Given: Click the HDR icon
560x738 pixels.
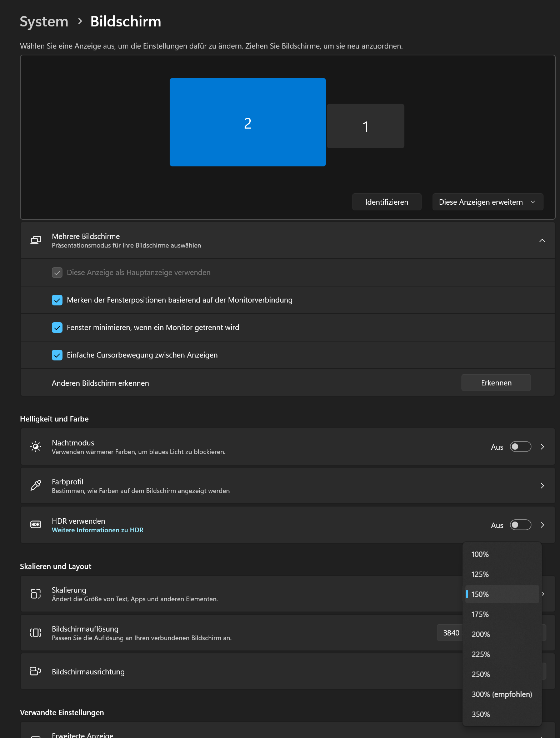Looking at the screenshot, I should pyautogui.click(x=36, y=524).
